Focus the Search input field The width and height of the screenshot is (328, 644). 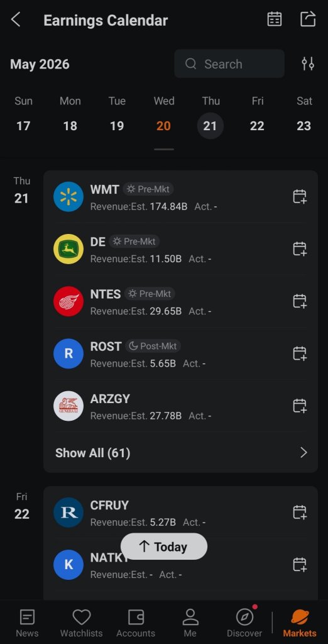(229, 64)
